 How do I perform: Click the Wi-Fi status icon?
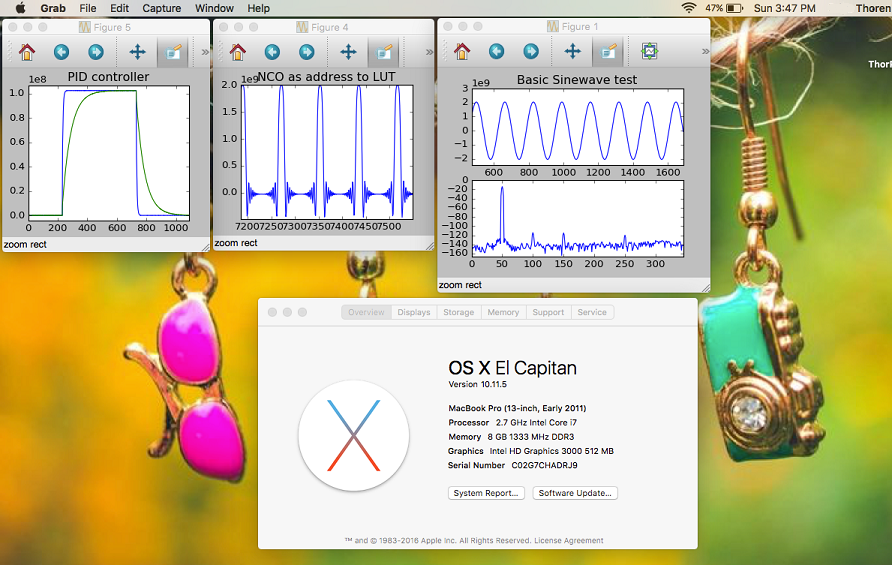tap(688, 8)
